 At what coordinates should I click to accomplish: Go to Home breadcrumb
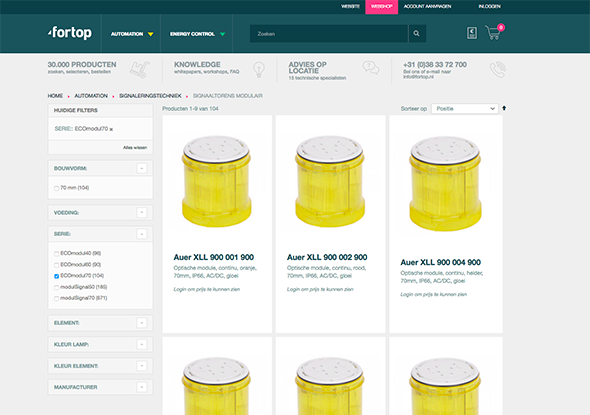point(55,96)
